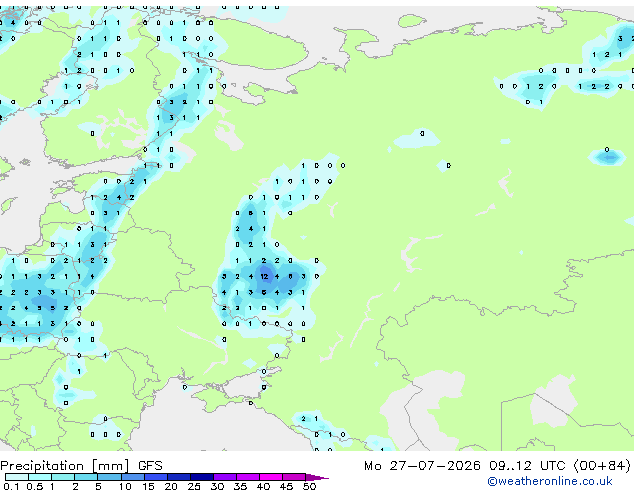634x490 pixels.
Task: Pick the 15–20 mm legend color swatch
Action: tap(156, 477)
